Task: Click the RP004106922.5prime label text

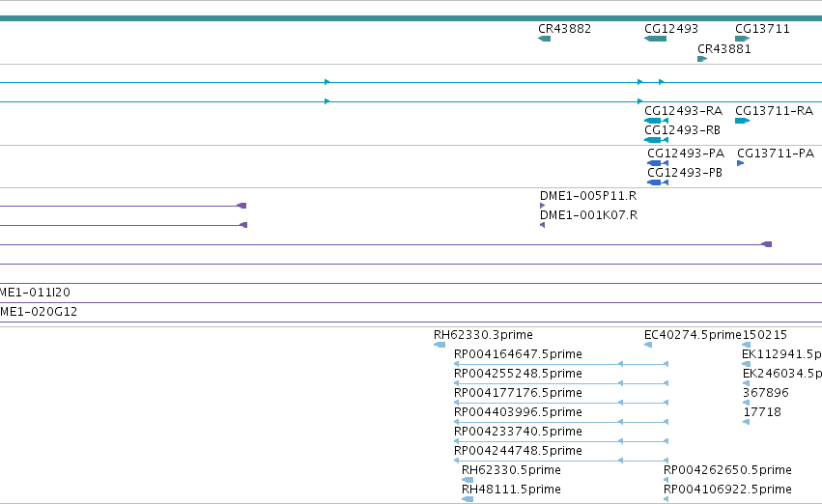Action: pos(727,490)
